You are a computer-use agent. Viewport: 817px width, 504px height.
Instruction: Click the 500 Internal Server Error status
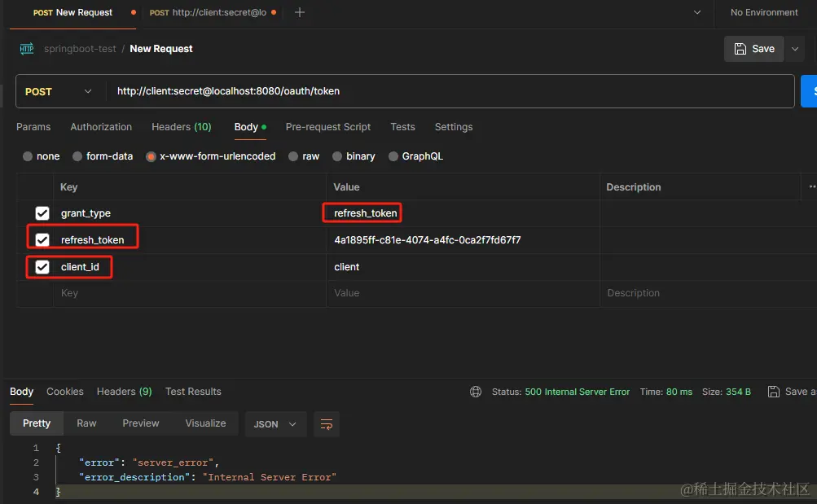577,392
